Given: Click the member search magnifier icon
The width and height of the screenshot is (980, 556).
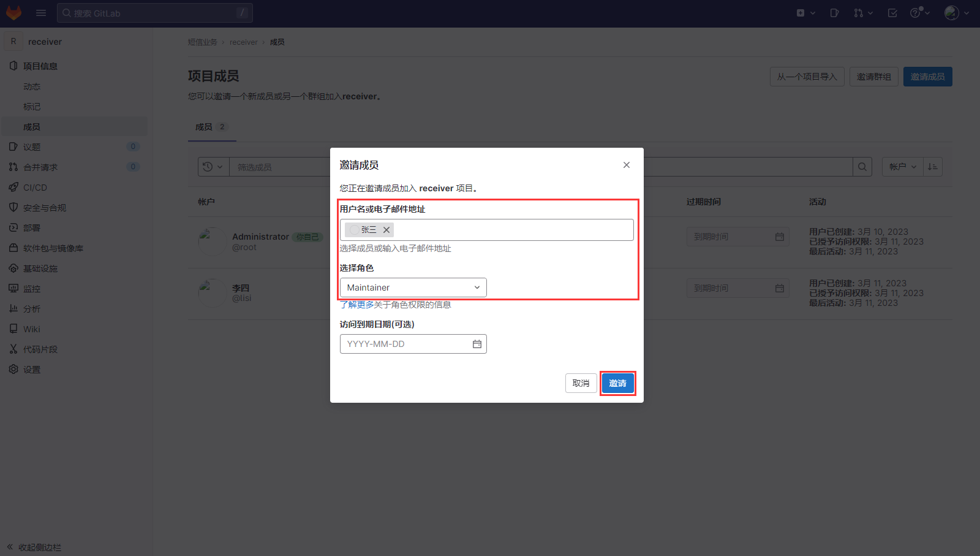Looking at the screenshot, I should [862, 167].
